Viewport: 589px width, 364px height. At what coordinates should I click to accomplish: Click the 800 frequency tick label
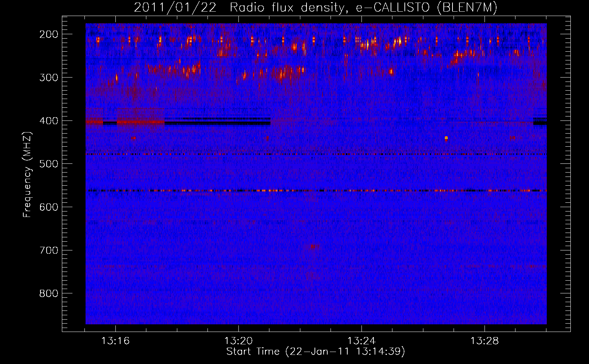pos(49,293)
